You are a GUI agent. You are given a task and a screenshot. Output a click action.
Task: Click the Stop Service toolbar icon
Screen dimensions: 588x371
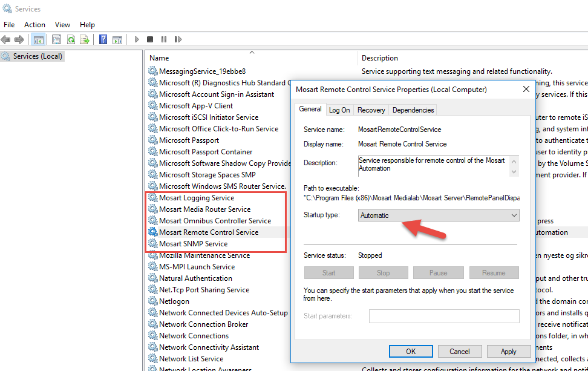pyautogui.click(x=150, y=40)
